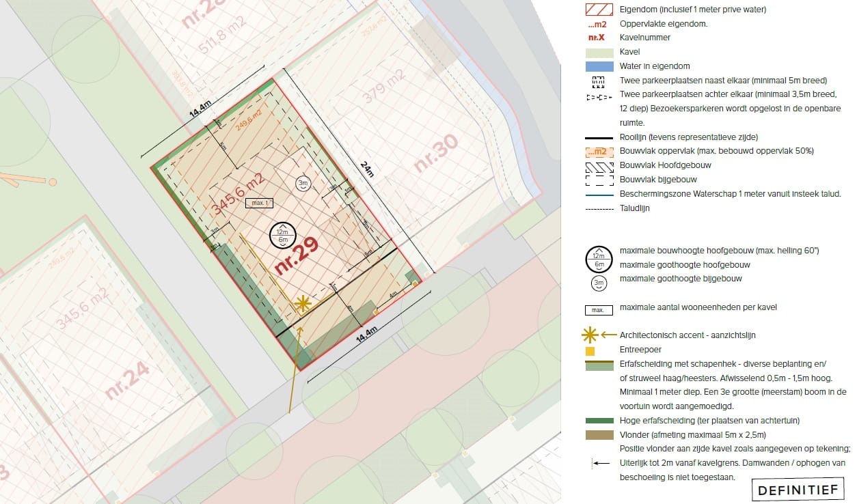Click the Bouwvlak Hoofdgebouw hatch legend icon
This screenshot has width=857, height=504.
pyautogui.click(x=598, y=165)
